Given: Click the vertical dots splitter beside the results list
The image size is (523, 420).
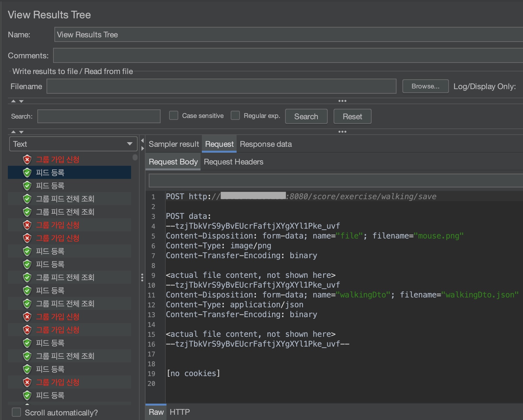Looking at the screenshot, I should [142, 277].
